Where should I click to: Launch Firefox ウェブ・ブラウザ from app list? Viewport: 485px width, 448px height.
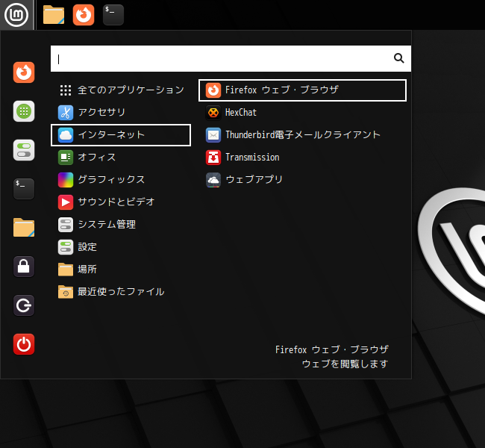pos(302,90)
